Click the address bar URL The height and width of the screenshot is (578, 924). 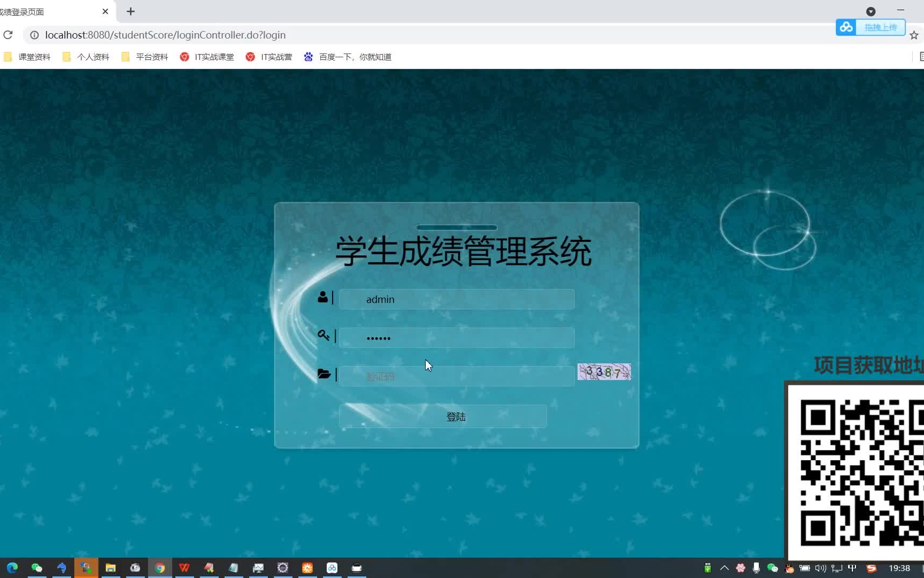(x=165, y=35)
